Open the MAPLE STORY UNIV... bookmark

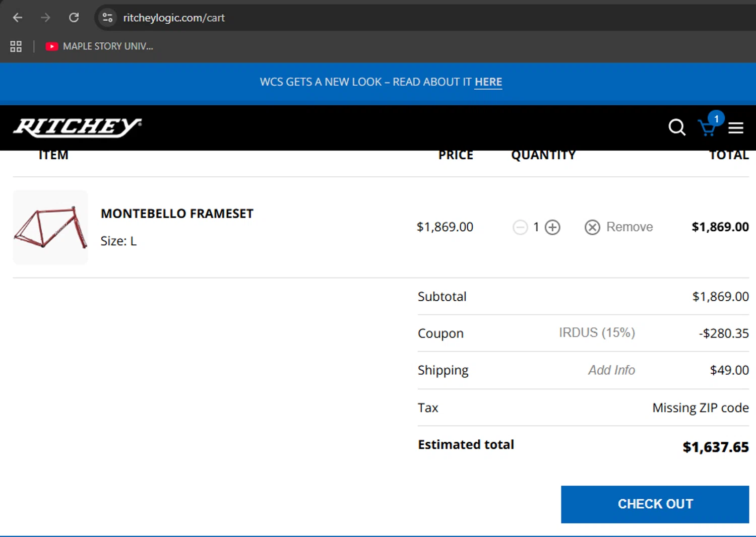coord(99,46)
